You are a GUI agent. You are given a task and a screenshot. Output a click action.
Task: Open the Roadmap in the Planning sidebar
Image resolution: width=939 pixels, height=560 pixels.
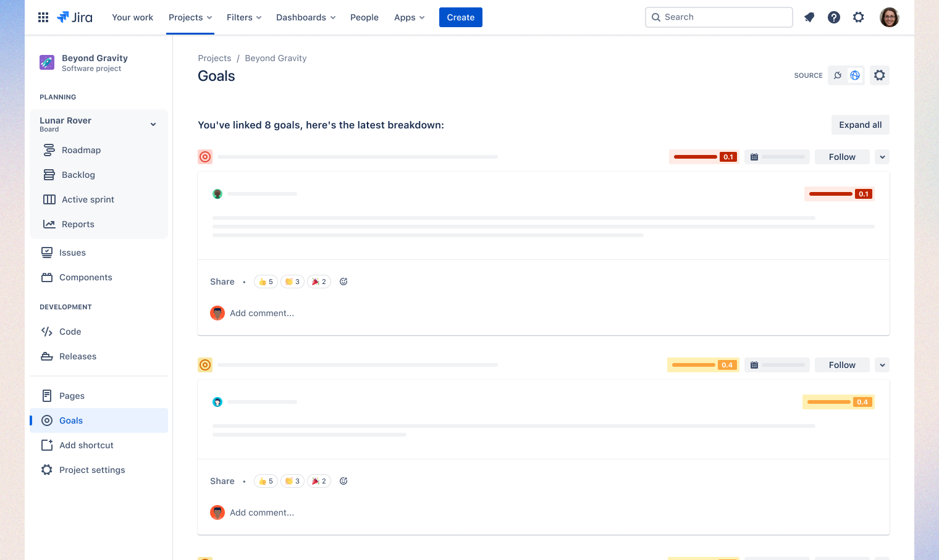81,150
